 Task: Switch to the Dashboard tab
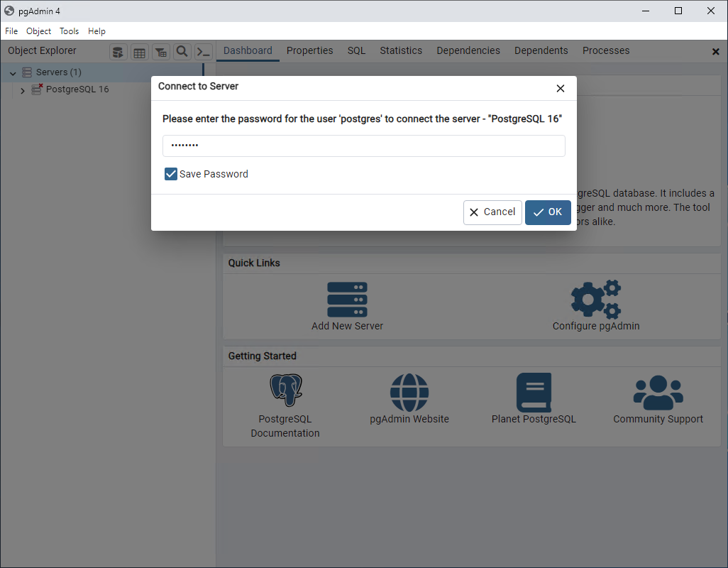[x=248, y=50]
